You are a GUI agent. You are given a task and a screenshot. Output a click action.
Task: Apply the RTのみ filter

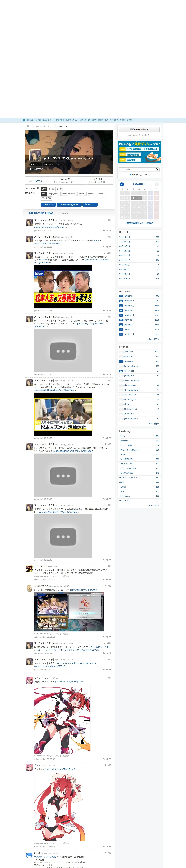pos(81,194)
